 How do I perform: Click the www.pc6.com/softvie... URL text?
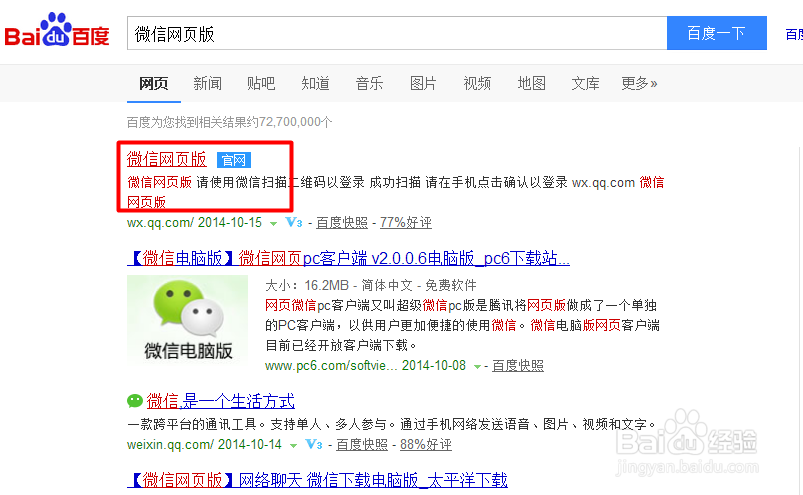(x=331, y=365)
